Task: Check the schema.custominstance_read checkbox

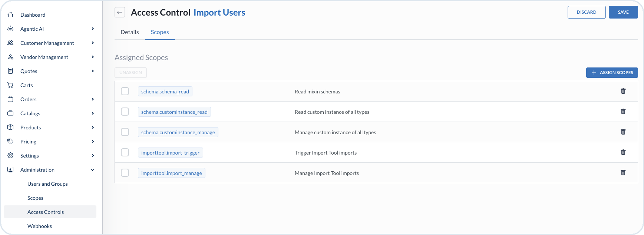Action: tap(125, 112)
